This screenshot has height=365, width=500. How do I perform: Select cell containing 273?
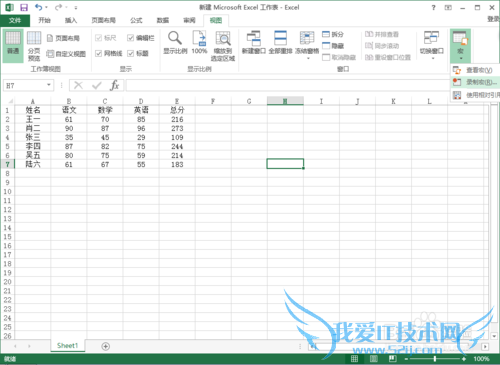[x=177, y=128]
